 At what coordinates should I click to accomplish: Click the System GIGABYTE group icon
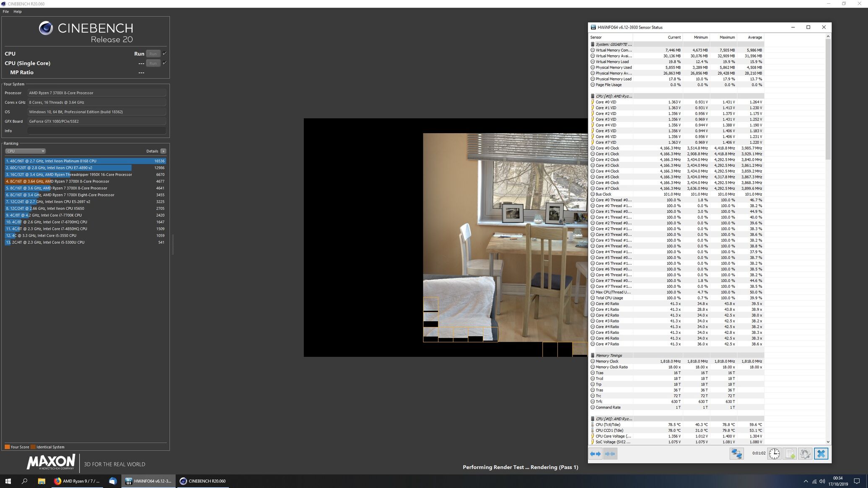pos(593,44)
